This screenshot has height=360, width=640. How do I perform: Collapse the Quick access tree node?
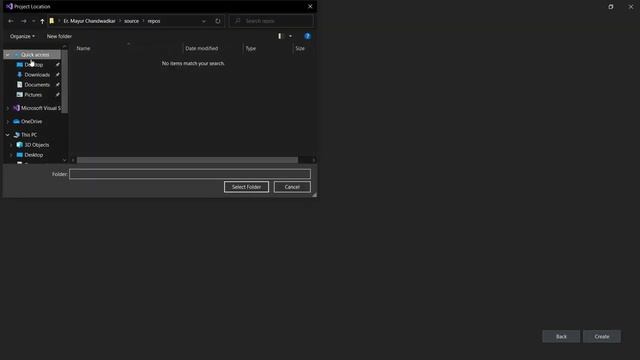coord(8,55)
